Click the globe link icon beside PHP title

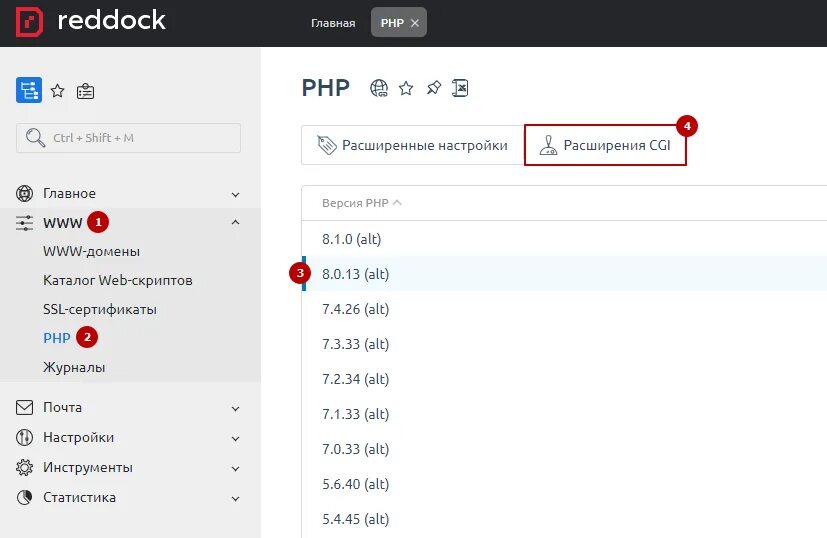pyautogui.click(x=379, y=88)
